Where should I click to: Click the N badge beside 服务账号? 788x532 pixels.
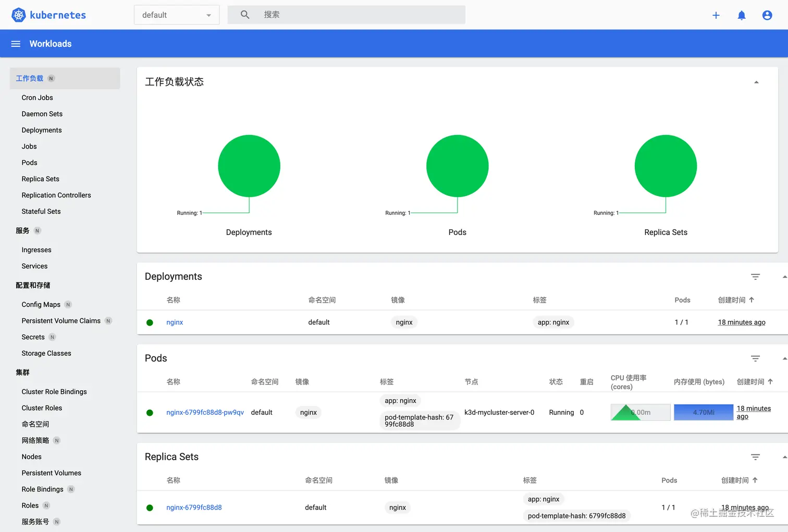56,522
